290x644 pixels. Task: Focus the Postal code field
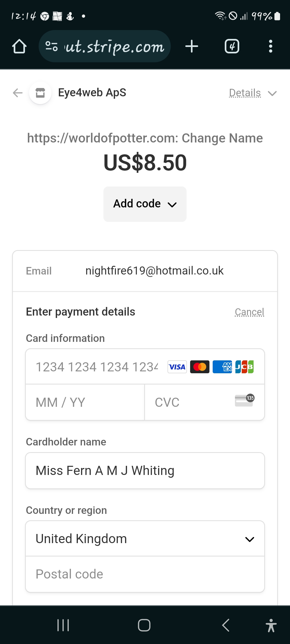pos(145,574)
